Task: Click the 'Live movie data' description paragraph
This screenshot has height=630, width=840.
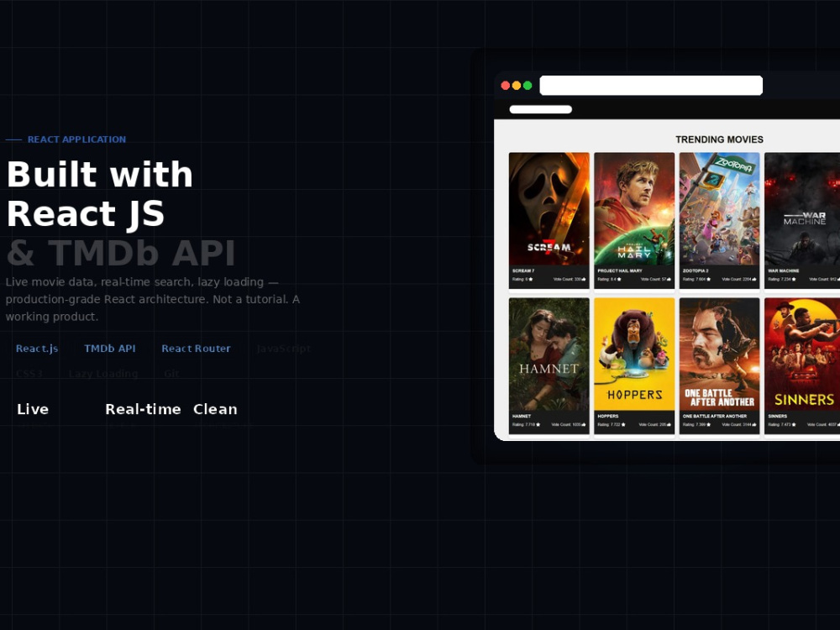Action: tap(153, 299)
